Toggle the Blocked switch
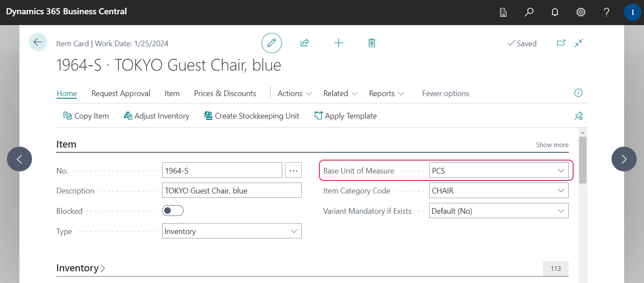This screenshot has width=644, height=283. pos(173,211)
